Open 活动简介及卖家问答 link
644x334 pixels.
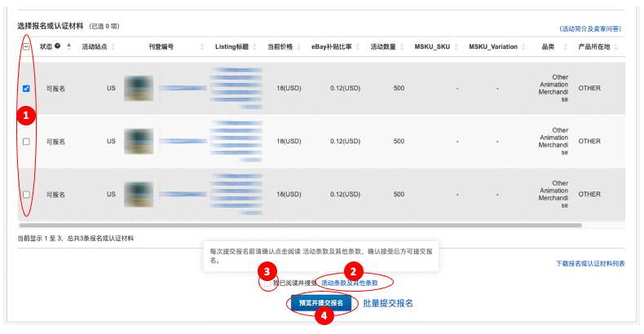click(x=591, y=29)
